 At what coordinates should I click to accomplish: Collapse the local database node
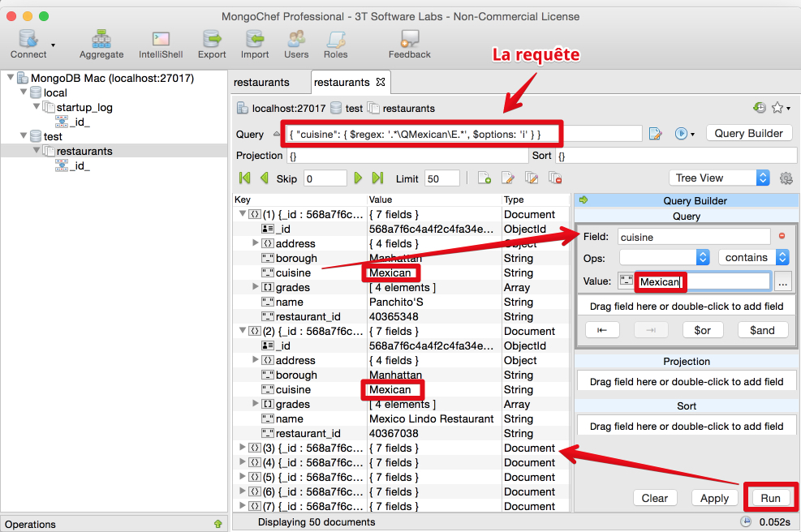click(x=24, y=92)
